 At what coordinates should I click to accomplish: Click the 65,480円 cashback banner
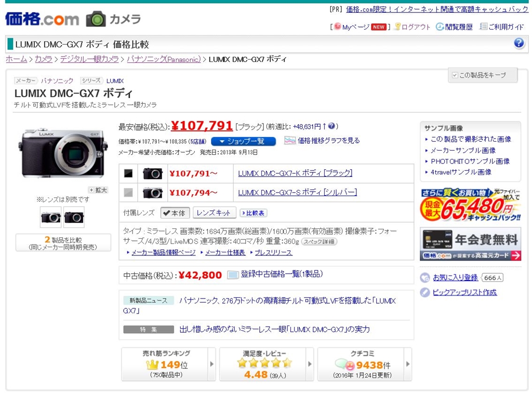point(470,205)
